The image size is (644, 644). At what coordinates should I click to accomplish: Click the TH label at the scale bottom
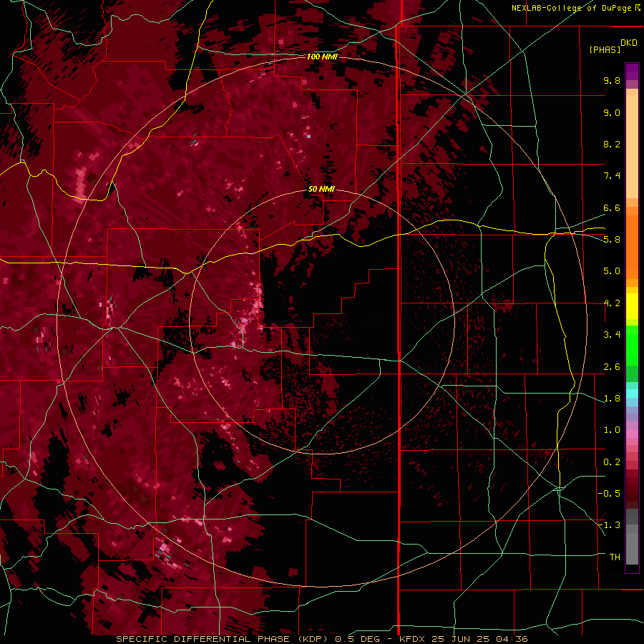click(x=615, y=557)
